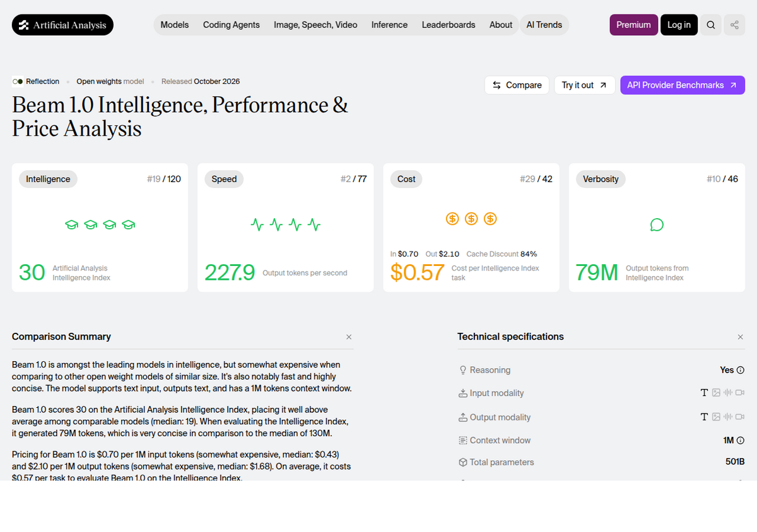Viewport: 757px width, 532px height.
Task: Click the Speed rank #2 / 77
Action: (x=353, y=179)
